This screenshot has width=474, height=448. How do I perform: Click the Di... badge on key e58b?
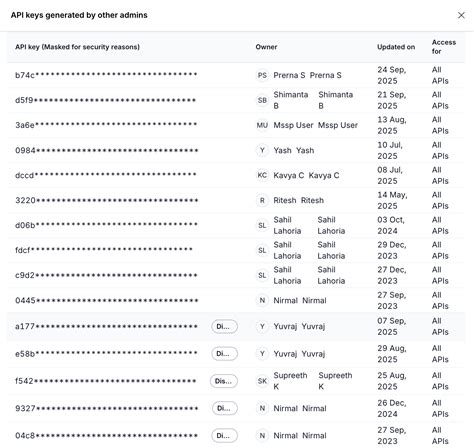click(x=224, y=354)
